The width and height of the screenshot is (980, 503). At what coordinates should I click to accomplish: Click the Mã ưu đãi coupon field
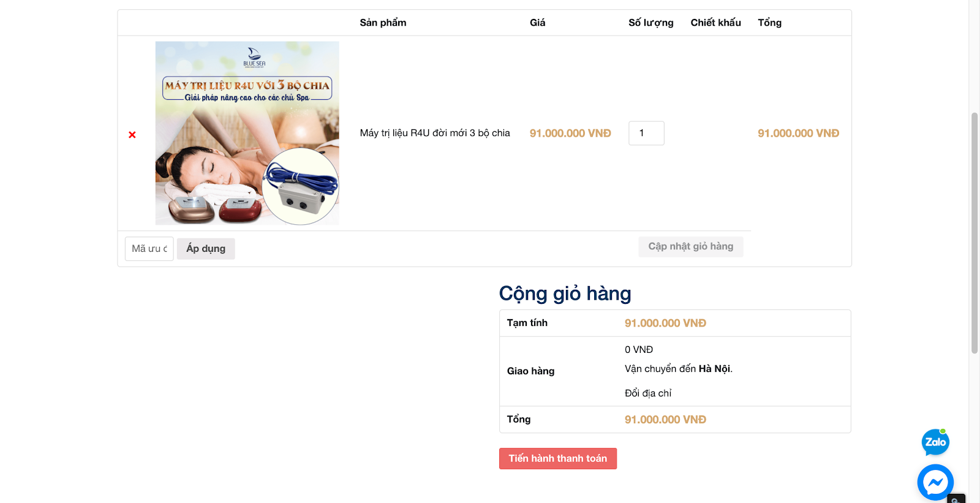149,249
